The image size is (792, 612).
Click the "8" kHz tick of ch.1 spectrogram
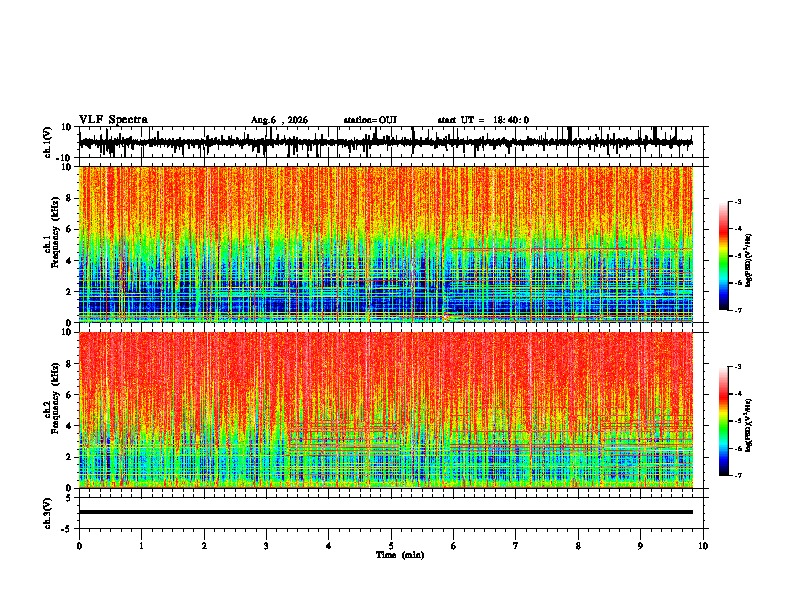pos(69,198)
